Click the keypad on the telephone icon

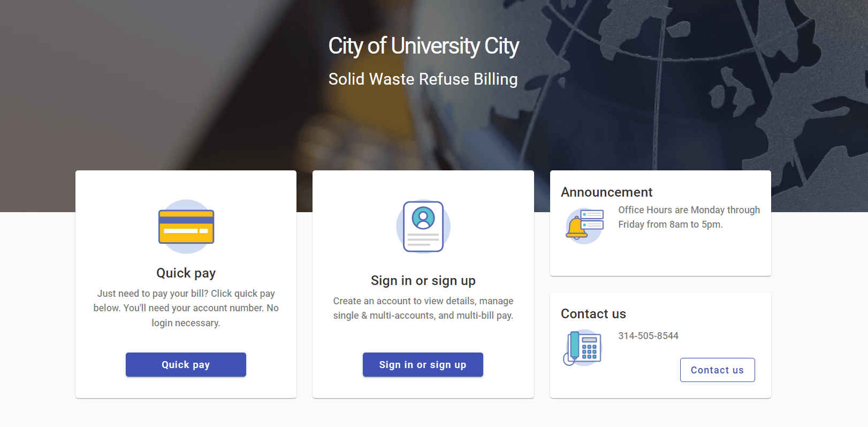pos(590,351)
